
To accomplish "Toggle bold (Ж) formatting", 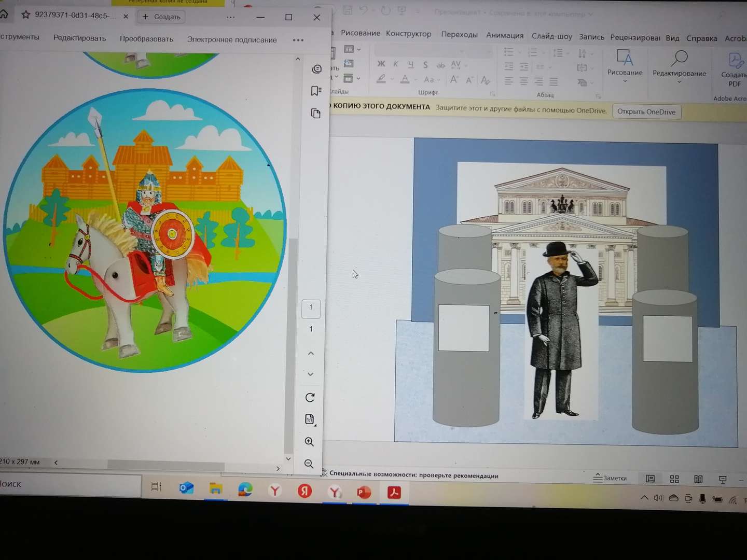I will pyautogui.click(x=382, y=64).
